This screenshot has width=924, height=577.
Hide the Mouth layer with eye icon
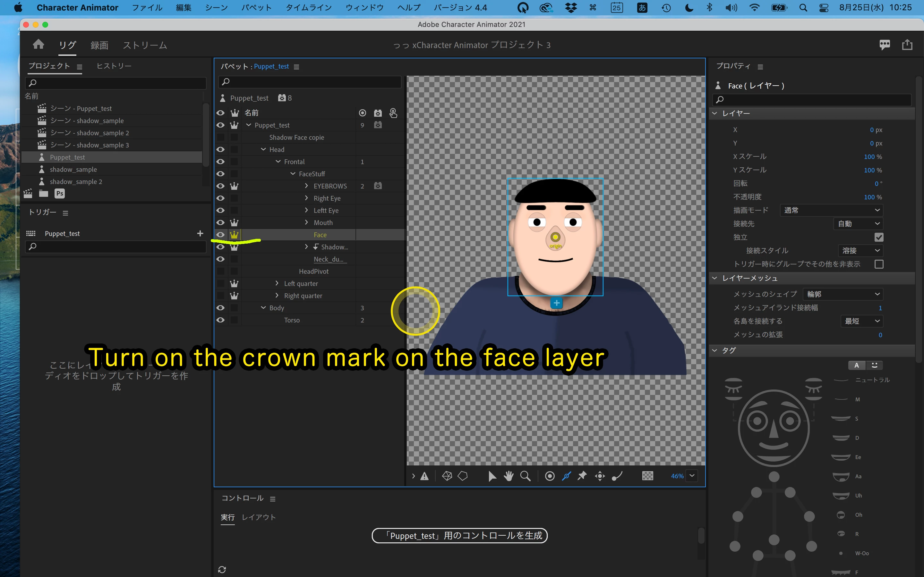pos(220,222)
